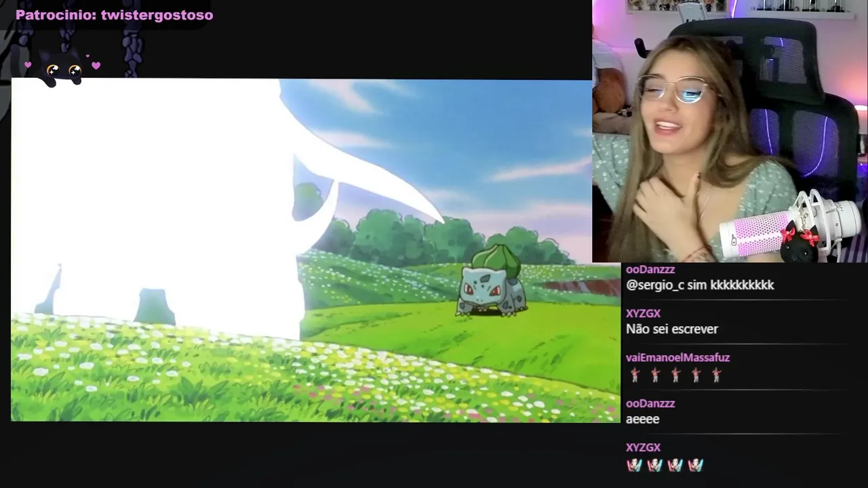Click the pink heart right of the cat
This screenshot has height=488, width=868.
[96, 66]
